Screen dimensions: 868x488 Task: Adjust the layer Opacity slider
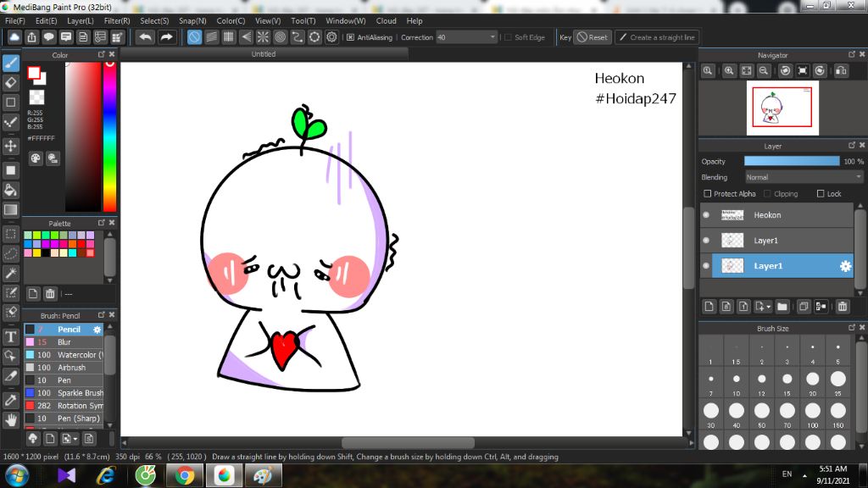point(792,161)
